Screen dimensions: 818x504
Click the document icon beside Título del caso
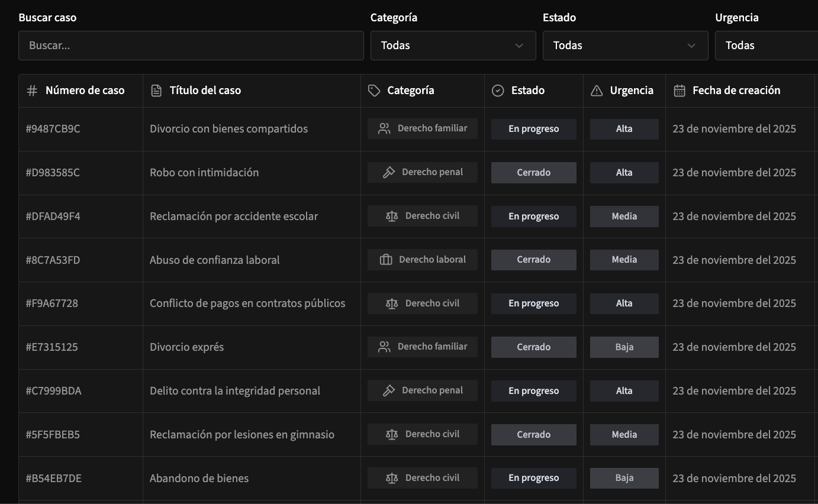156,91
